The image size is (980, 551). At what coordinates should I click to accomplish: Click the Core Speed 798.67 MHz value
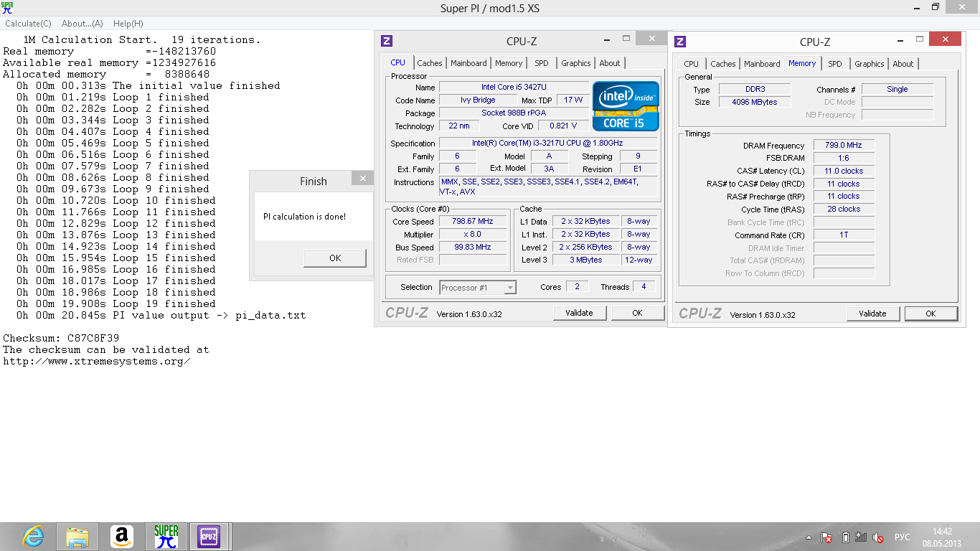(472, 222)
